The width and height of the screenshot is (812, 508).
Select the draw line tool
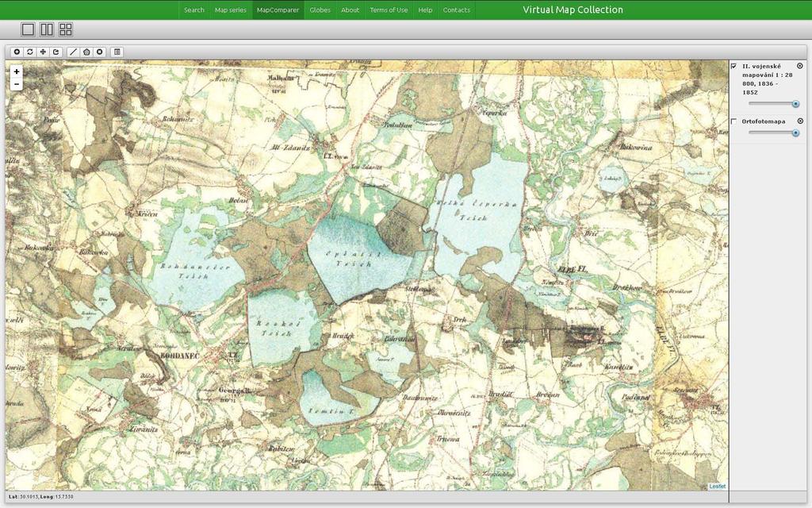click(73, 52)
